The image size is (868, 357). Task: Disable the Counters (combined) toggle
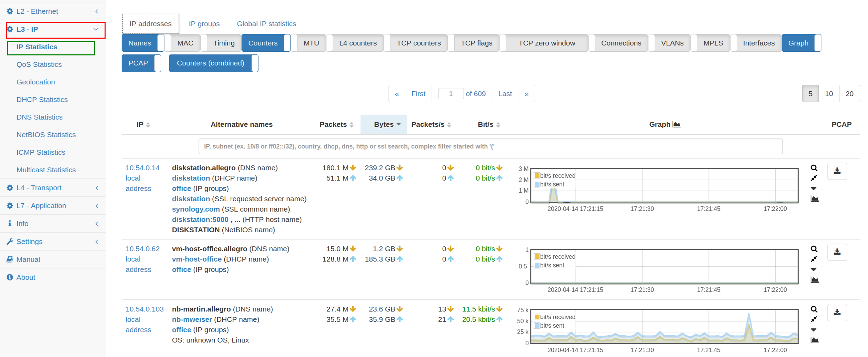click(213, 63)
